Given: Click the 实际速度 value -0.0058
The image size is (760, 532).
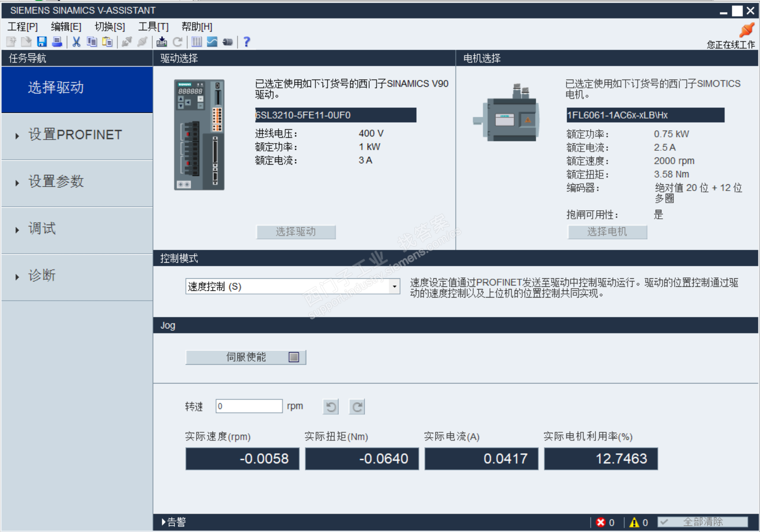Looking at the screenshot, I should click(243, 459).
